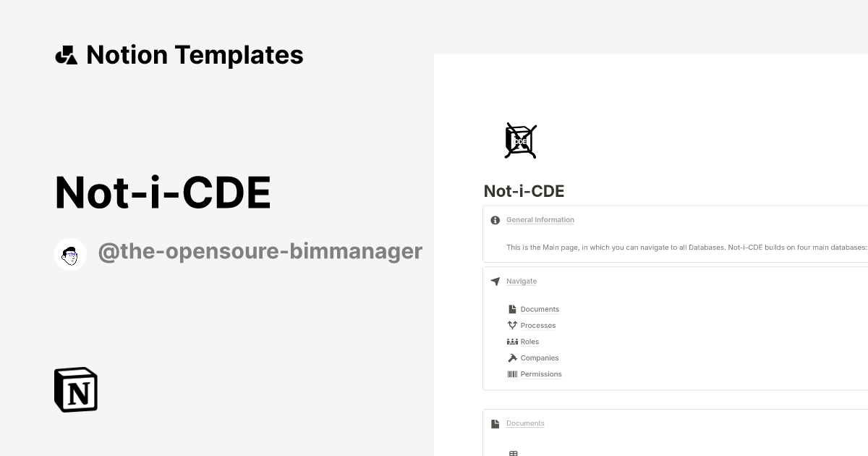Click the @the-opensoure-bimmanager author name
Screen dimensions: 868x456
260,251
